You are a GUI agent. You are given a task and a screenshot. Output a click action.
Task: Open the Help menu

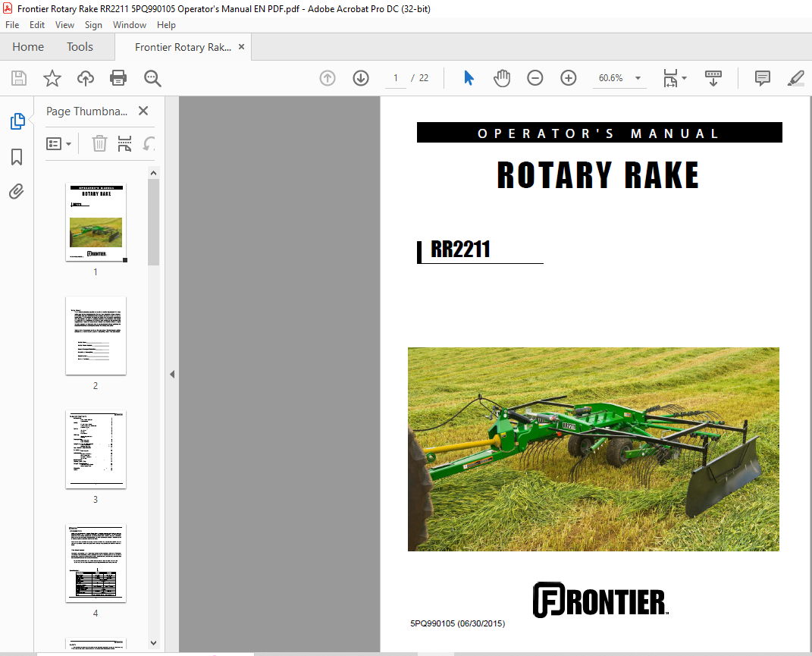click(166, 25)
